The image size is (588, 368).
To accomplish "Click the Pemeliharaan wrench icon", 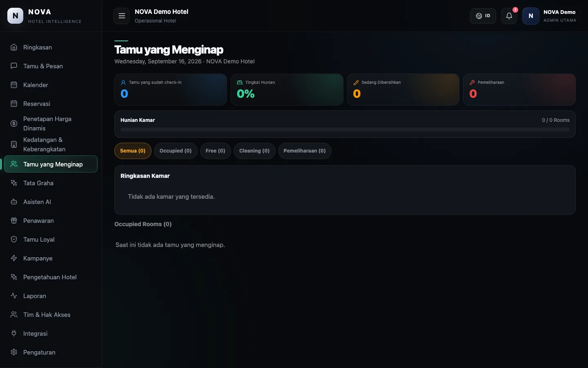I will tap(472, 82).
